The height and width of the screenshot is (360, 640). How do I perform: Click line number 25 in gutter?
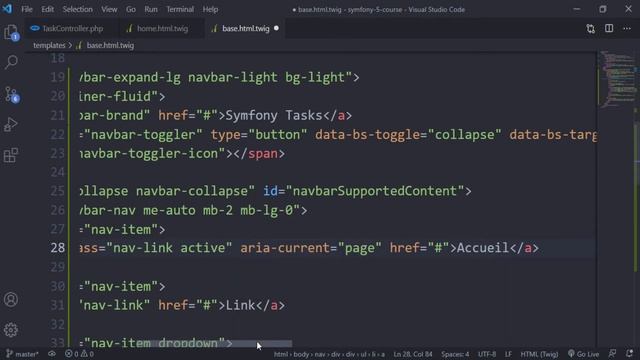point(58,191)
